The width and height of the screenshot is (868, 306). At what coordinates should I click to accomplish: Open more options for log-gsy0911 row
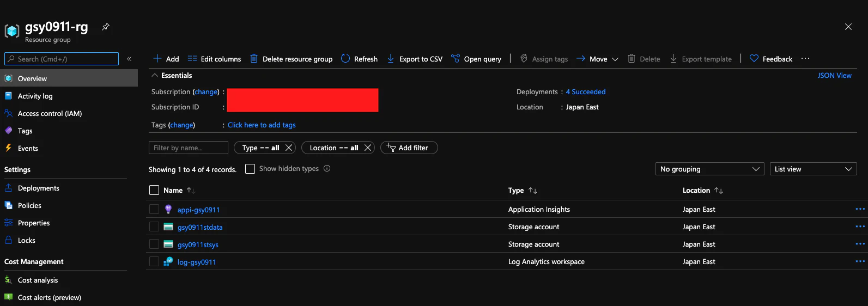pos(860,261)
